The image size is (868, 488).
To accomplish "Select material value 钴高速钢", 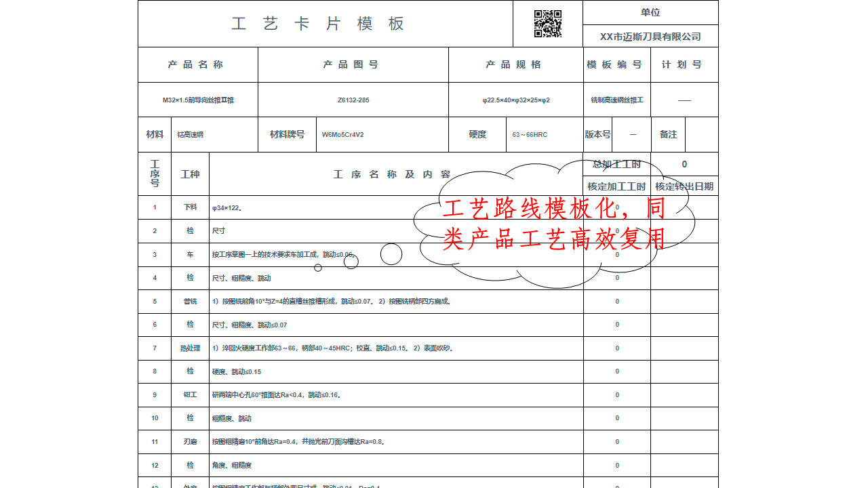I will click(x=191, y=135).
